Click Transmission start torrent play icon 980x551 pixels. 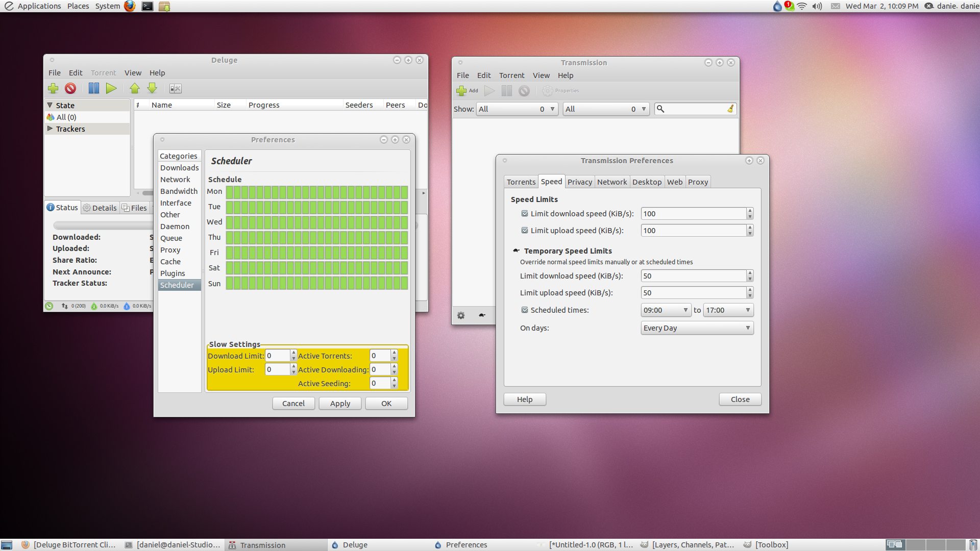point(489,91)
